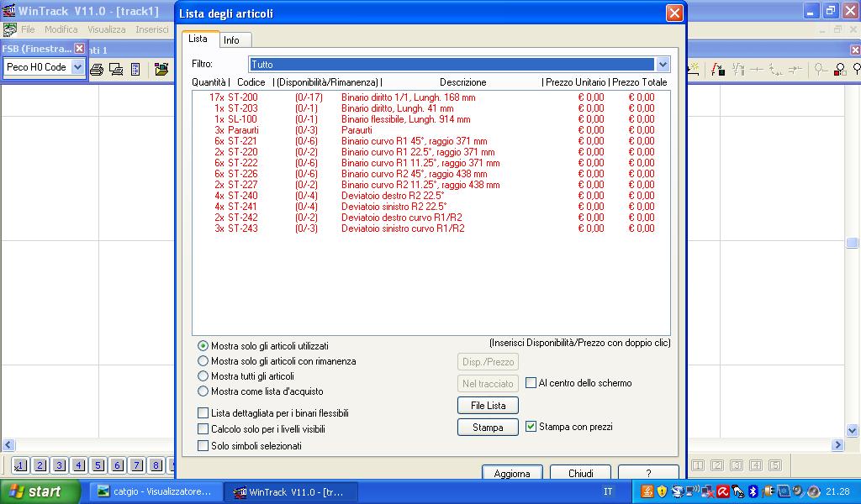Image resolution: width=861 pixels, height=504 pixels.
Task: Open the Filtro dropdown showing Tutto
Action: (663, 64)
